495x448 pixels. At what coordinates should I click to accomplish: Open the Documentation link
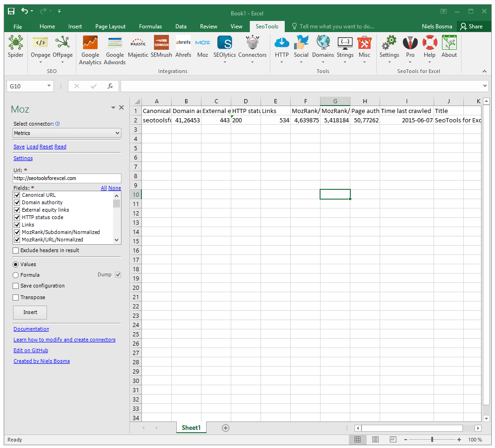click(31, 329)
